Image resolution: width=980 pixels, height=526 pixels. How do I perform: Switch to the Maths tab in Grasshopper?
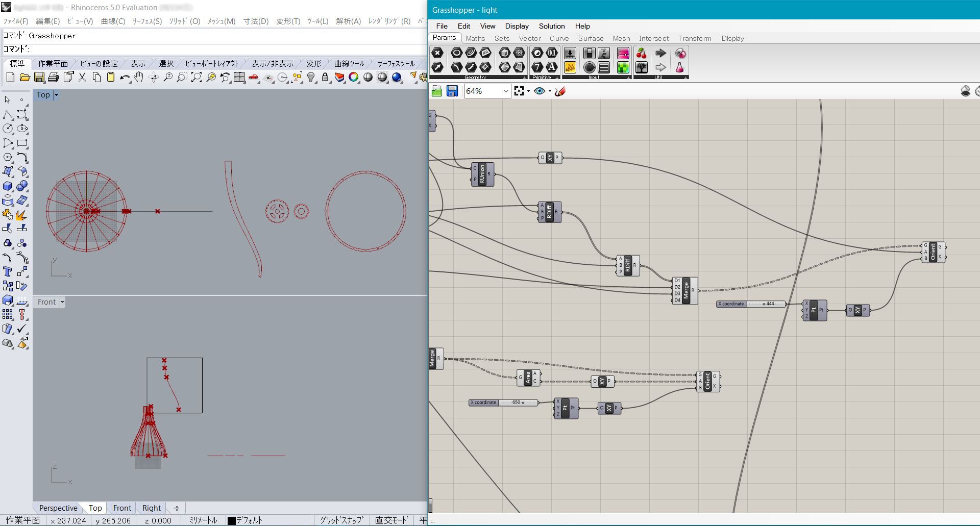pos(475,38)
